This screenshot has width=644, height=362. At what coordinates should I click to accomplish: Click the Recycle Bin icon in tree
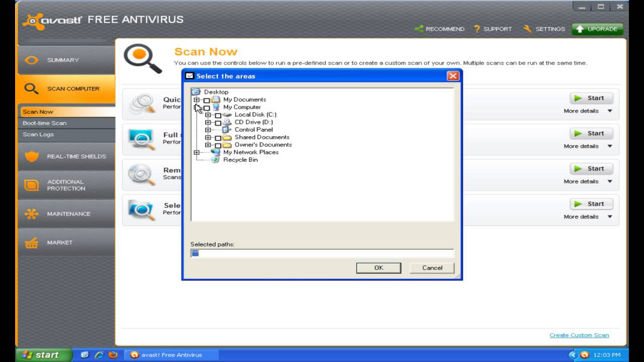(x=216, y=160)
